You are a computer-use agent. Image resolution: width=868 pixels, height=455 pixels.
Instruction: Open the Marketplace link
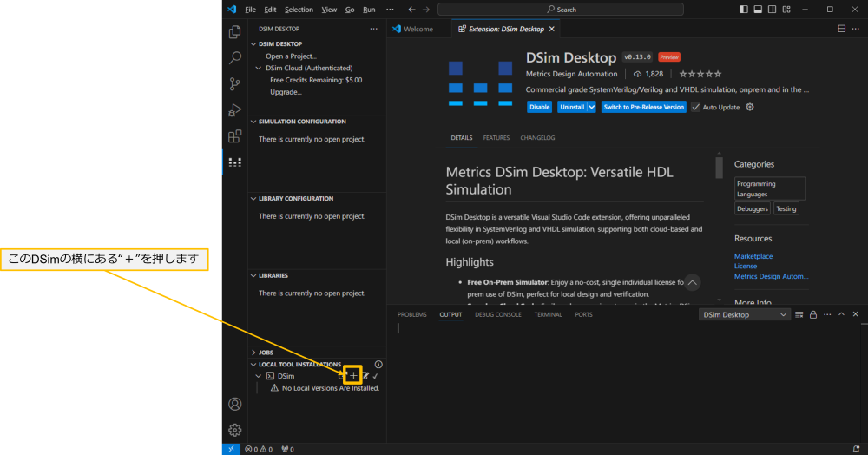coord(753,256)
